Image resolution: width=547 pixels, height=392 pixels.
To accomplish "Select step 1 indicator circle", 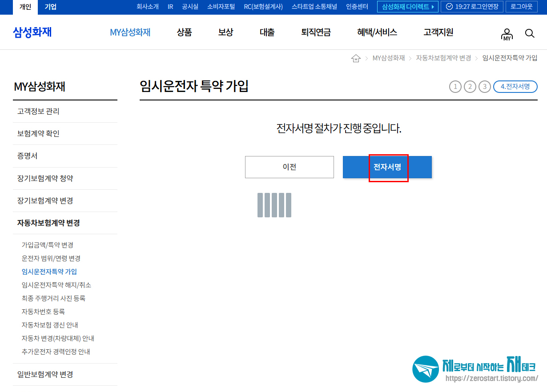I will click(x=455, y=87).
